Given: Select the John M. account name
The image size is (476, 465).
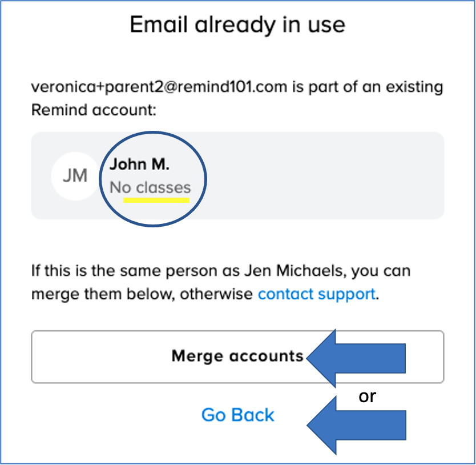Looking at the screenshot, I should tap(140, 165).
